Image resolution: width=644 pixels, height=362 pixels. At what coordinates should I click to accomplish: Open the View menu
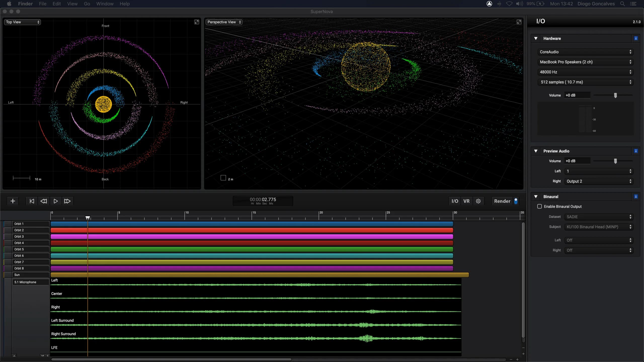pyautogui.click(x=72, y=4)
